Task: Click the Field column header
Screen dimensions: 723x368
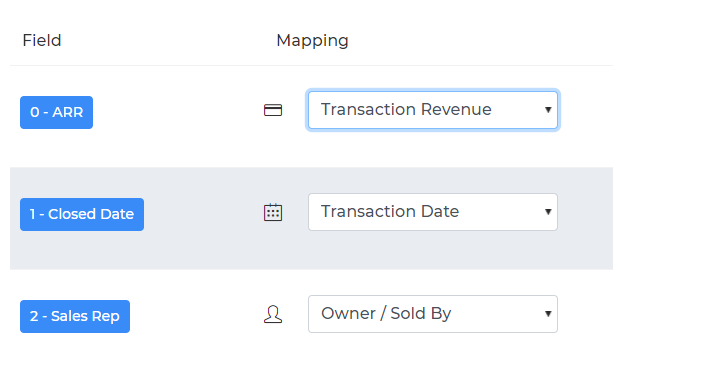Action: pyautogui.click(x=42, y=41)
